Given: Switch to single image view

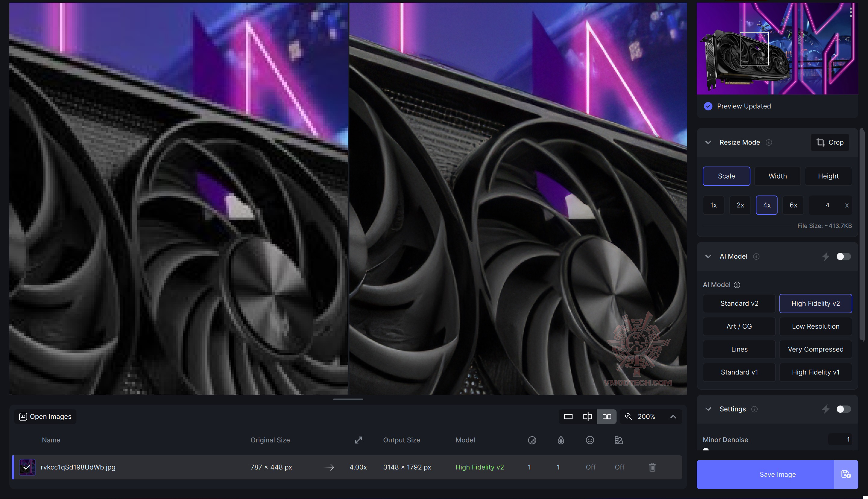Looking at the screenshot, I should [568, 416].
